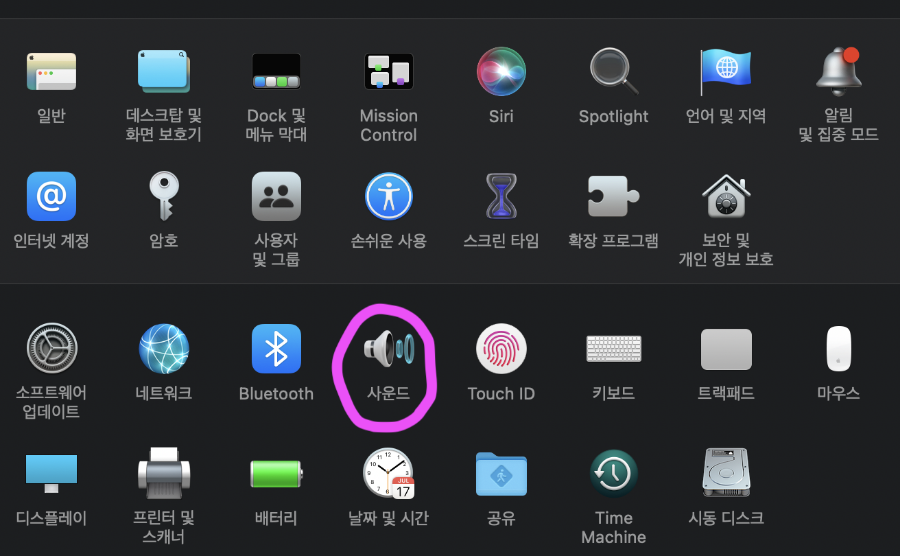Open 확장 프로그램 preferences

tap(614, 196)
